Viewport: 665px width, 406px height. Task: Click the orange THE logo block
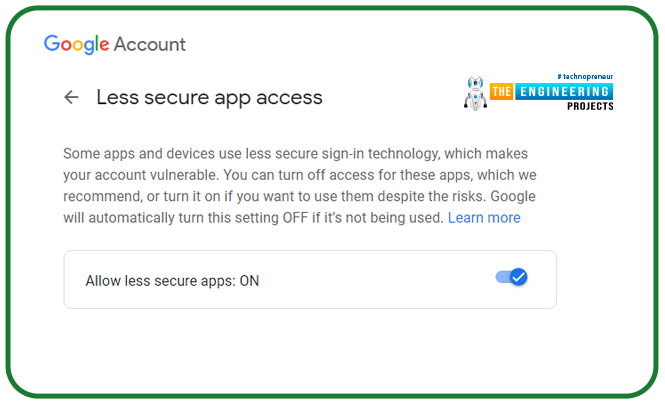click(x=502, y=91)
